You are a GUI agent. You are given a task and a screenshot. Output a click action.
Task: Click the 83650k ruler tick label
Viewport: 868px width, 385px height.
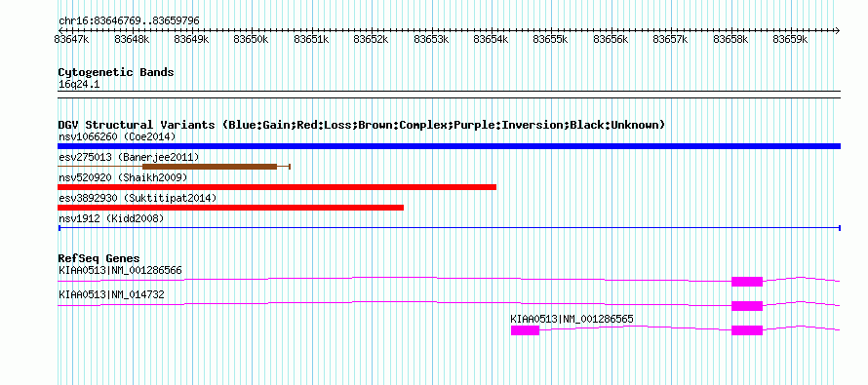252,39
